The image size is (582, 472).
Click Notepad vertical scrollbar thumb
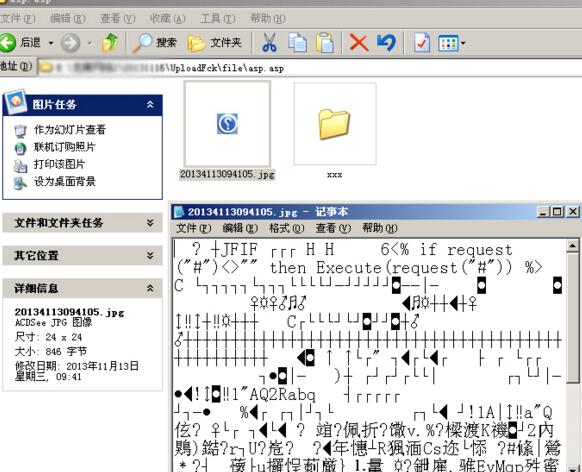point(573,318)
